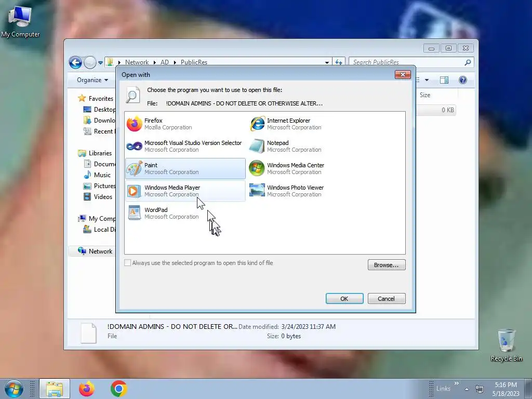The width and height of the screenshot is (532, 399).
Task: Open Favorites in the navigation pane
Action: (101, 98)
